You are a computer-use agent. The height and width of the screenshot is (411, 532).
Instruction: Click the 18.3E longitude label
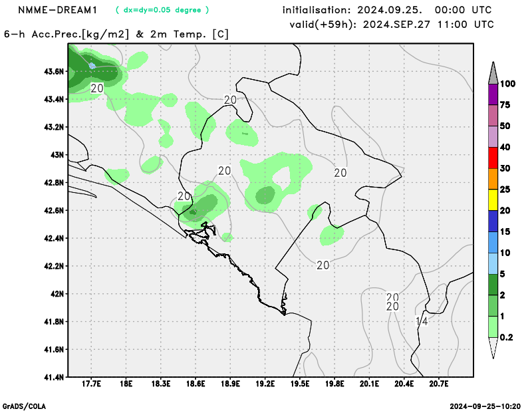coord(161,384)
